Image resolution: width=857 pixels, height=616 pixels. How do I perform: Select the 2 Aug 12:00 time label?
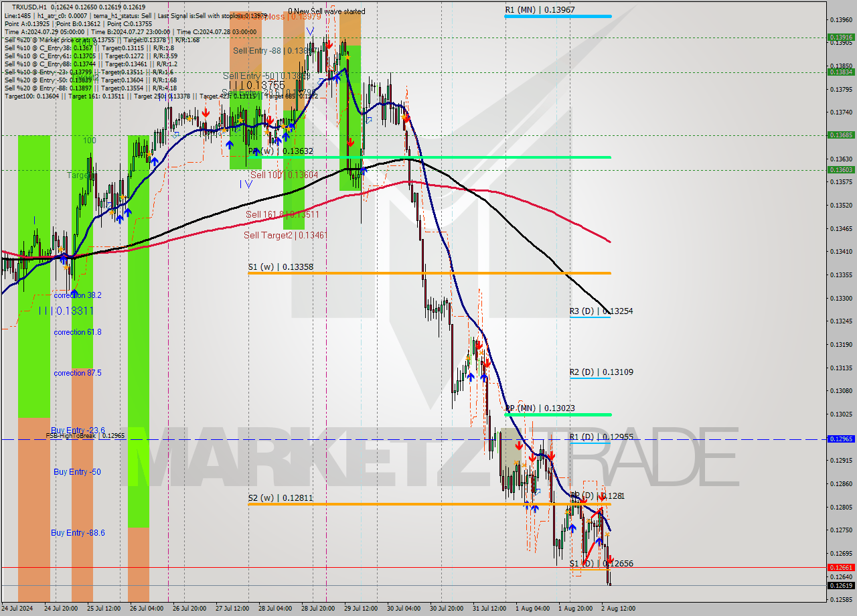(x=618, y=609)
